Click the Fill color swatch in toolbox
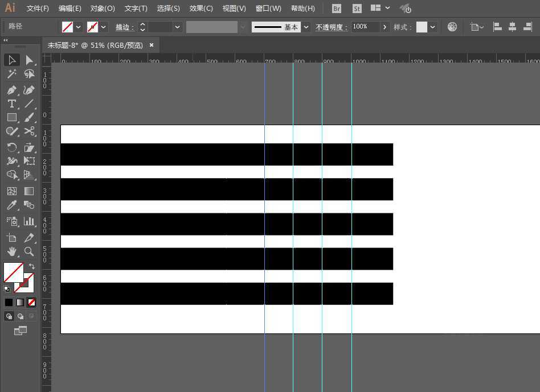The height and width of the screenshot is (392, 540). [14, 273]
